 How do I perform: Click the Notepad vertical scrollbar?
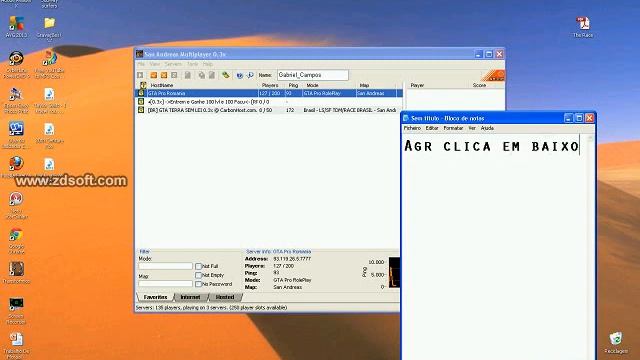click(x=590, y=247)
